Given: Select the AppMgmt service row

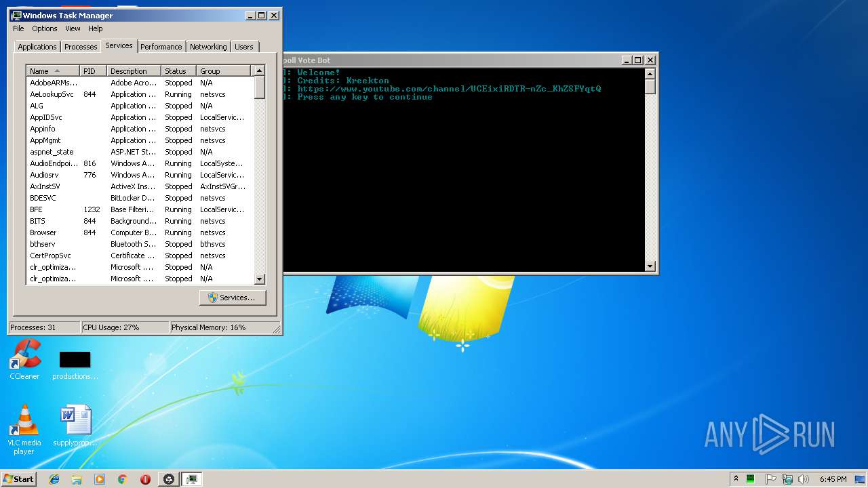Looking at the screenshot, I should (140, 140).
